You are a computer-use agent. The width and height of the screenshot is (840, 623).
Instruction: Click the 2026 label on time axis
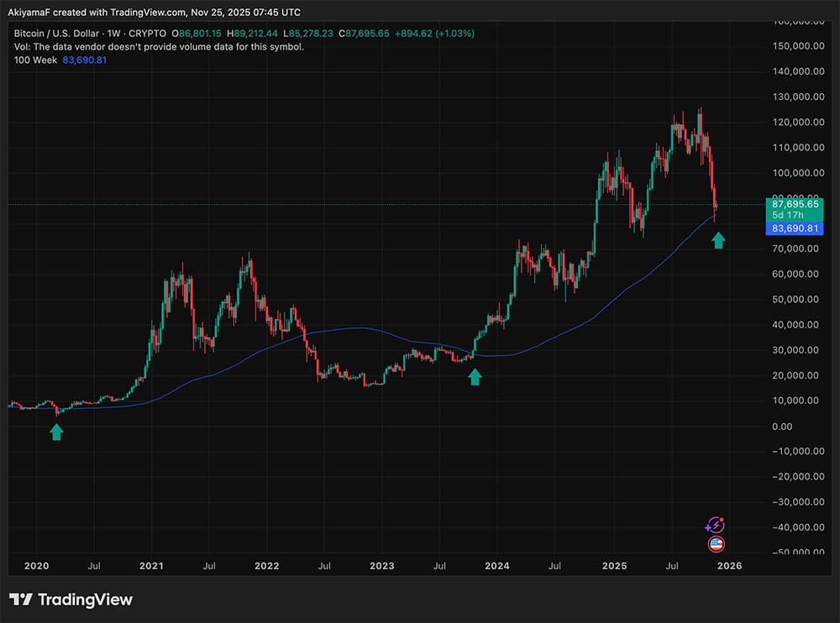click(730, 566)
